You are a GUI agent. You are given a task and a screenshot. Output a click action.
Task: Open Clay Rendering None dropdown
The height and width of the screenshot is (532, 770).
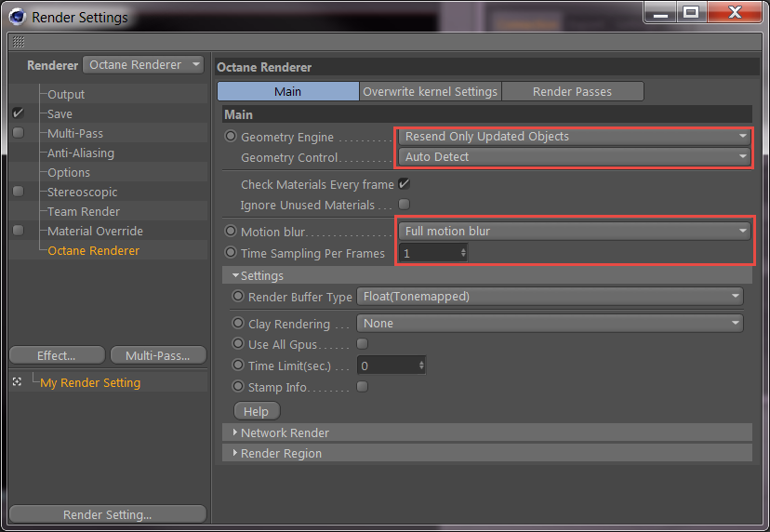coord(550,324)
